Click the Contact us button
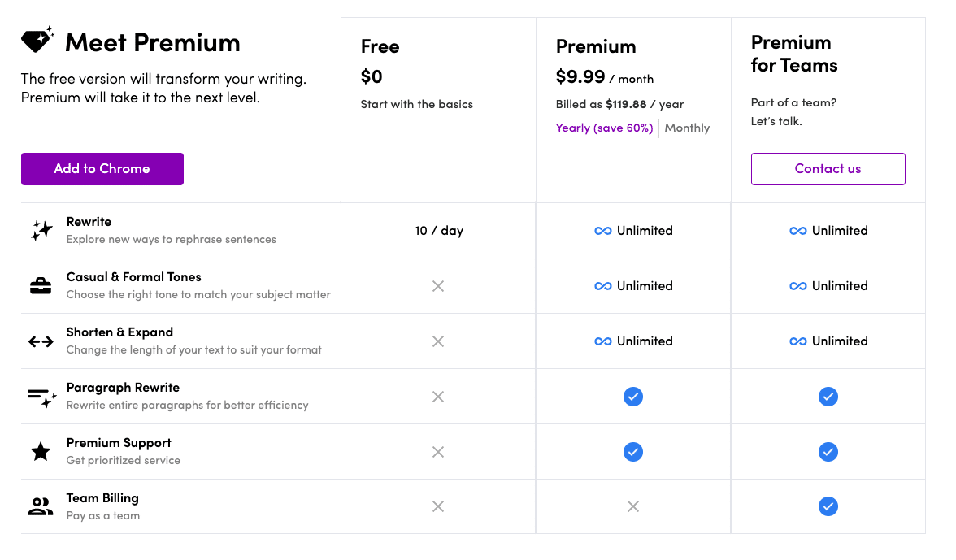This screenshot has width=956, height=560. pyautogui.click(x=828, y=169)
